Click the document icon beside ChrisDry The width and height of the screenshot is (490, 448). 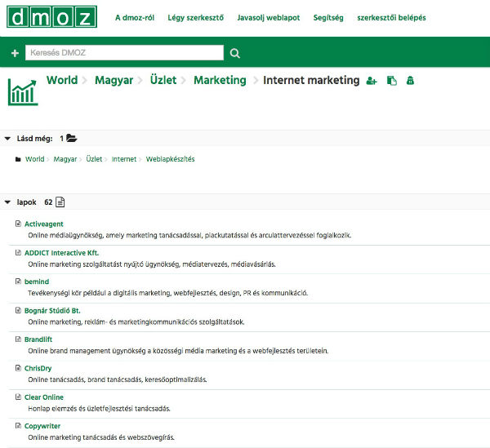pyautogui.click(x=18, y=368)
